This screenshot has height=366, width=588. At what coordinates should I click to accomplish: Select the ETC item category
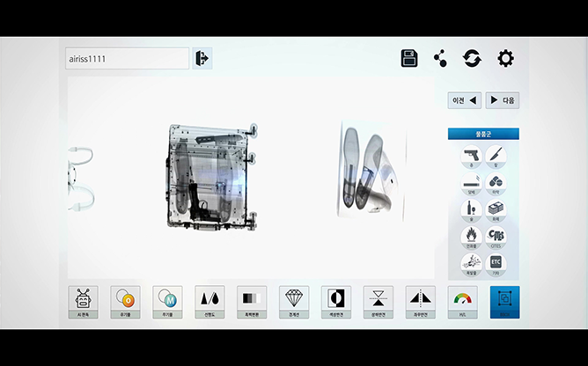point(496,264)
